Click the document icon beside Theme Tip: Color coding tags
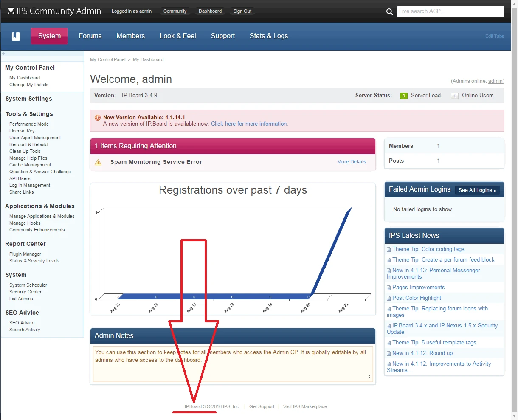This screenshot has height=420, width=518. pyautogui.click(x=388, y=249)
